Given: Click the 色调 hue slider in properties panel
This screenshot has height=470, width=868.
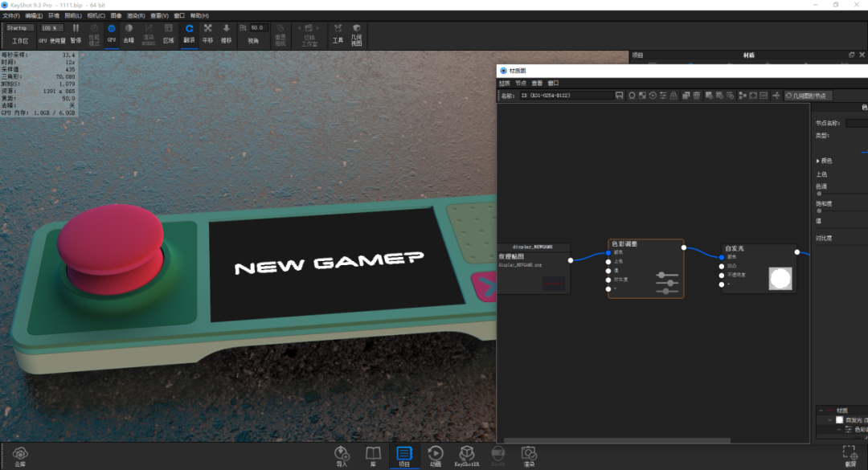Looking at the screenshot, I should pyautogui.click(x=841, y=194).
